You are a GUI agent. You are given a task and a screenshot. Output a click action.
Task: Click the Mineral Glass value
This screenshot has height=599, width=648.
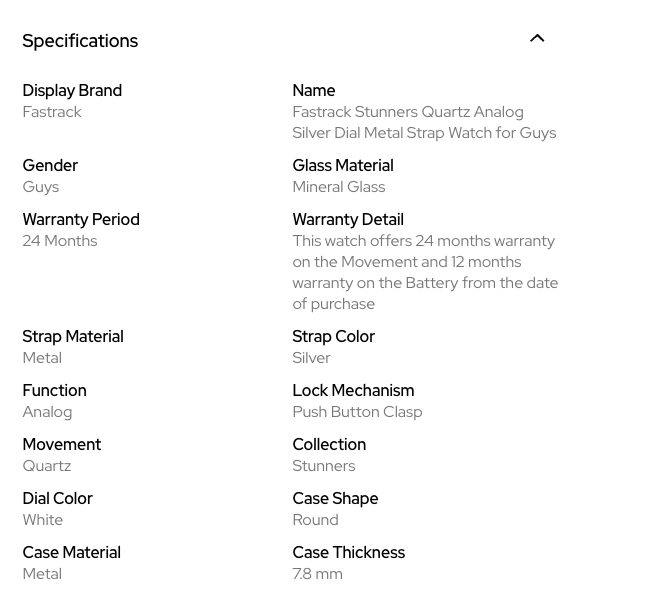point(338,187)
